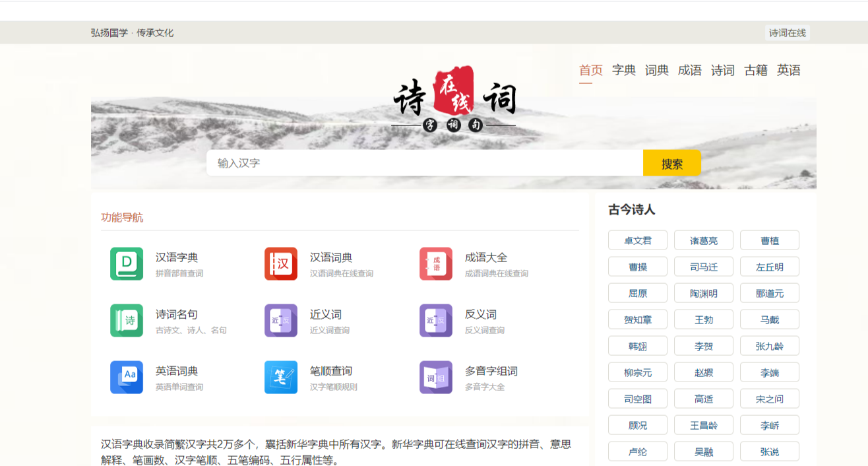Select the 汉语词典 red dictionary icon
Screen dimensions: 868x466
[x=281, y=262]
